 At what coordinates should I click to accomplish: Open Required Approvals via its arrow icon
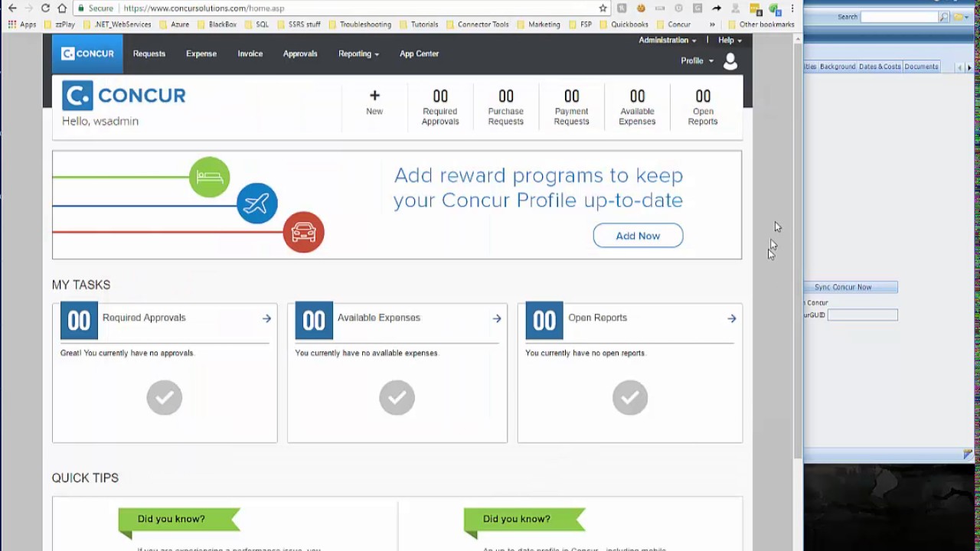tap(266, 318)
